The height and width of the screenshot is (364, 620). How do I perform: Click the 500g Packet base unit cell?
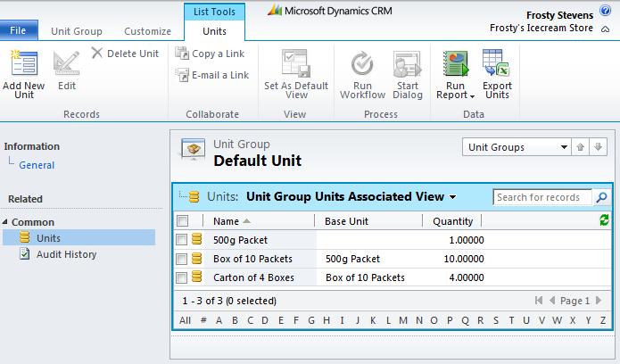pyautogui.click(x=352, y=259)
